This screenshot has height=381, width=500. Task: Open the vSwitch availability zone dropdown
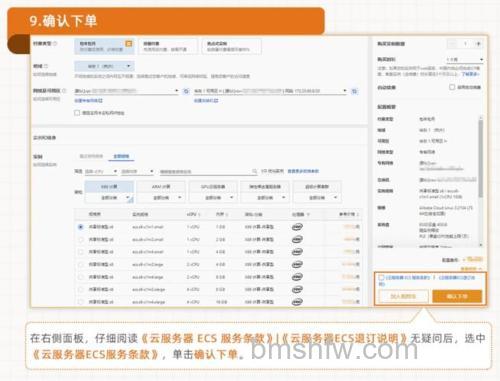[271, 91]
